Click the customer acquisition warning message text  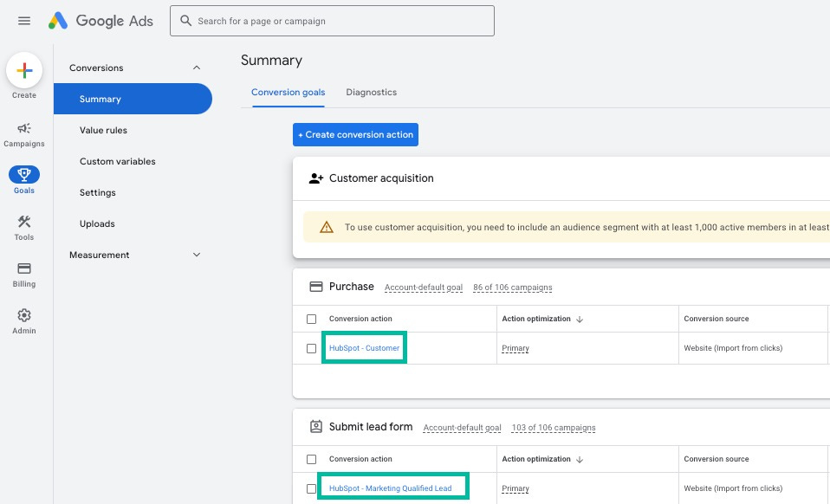pos(587,227)
